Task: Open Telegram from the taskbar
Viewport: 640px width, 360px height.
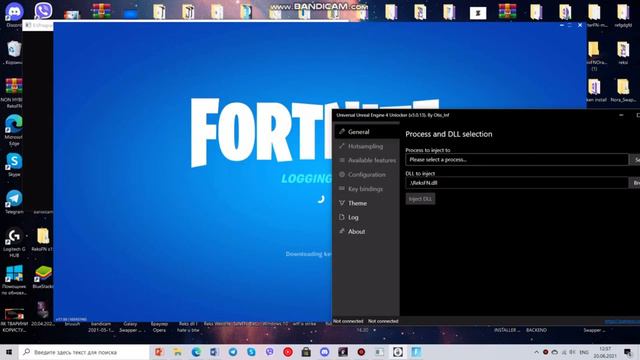Action: (x=233, y=352)
